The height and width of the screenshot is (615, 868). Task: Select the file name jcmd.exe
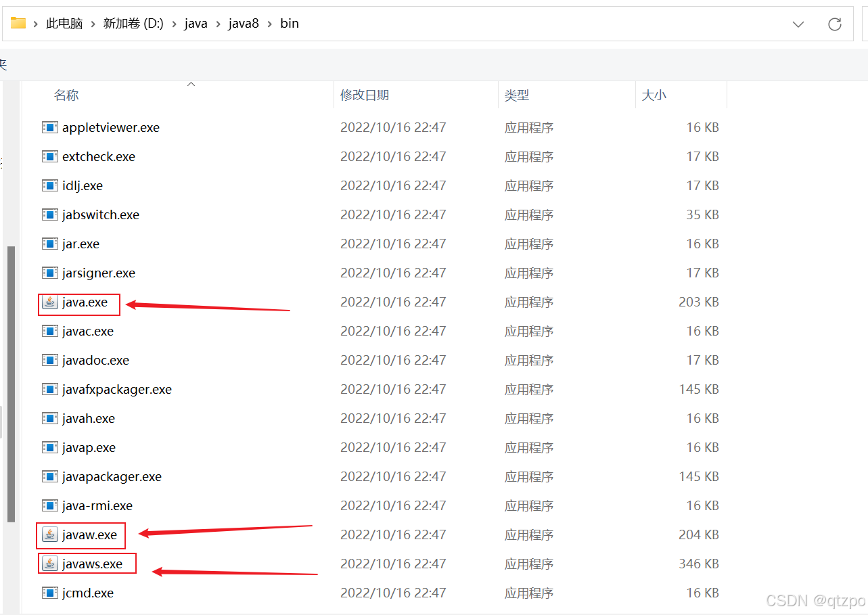(x=88, y=593)
